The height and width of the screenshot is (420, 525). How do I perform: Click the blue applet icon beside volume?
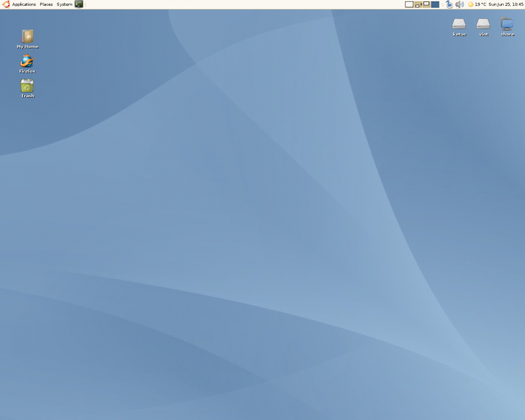point(450,5)
